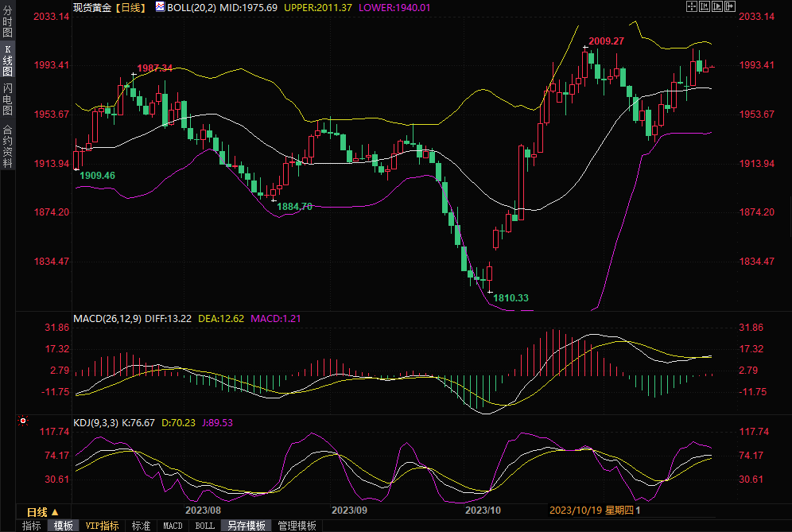Viewport: 792px width, 532px height.
Task: Apply the MACD template
Action: (x=173, y=526)
